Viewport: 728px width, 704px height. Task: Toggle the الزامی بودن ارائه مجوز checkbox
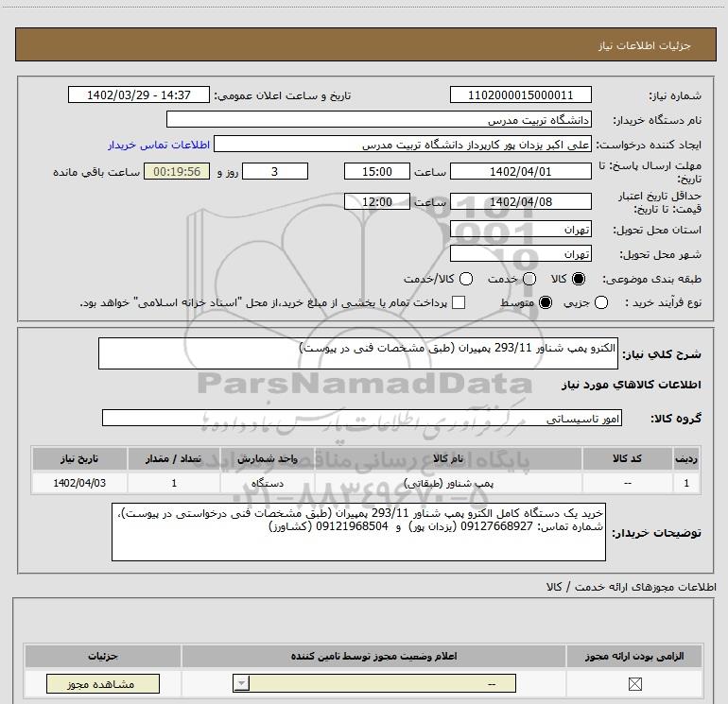(634, 683)
